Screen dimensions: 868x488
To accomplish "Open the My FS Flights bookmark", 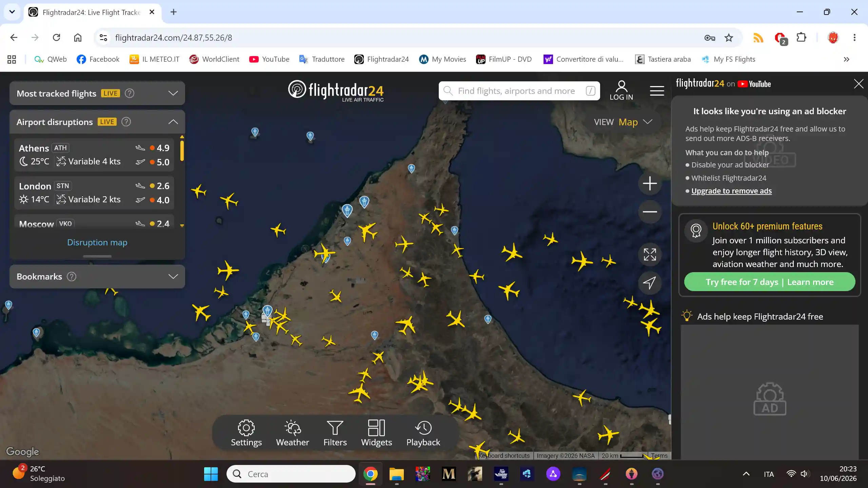I will tap(729, 59).
